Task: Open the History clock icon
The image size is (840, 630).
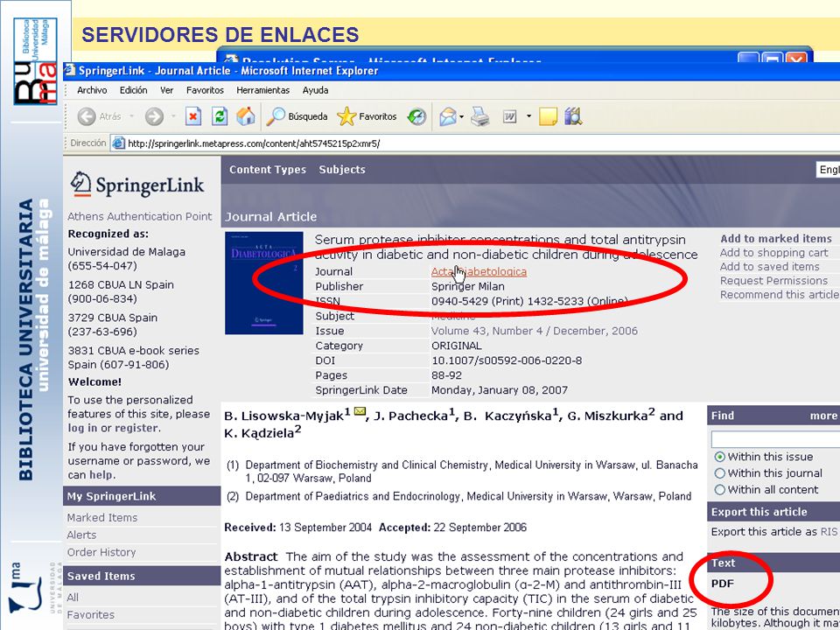Action: 416,116
